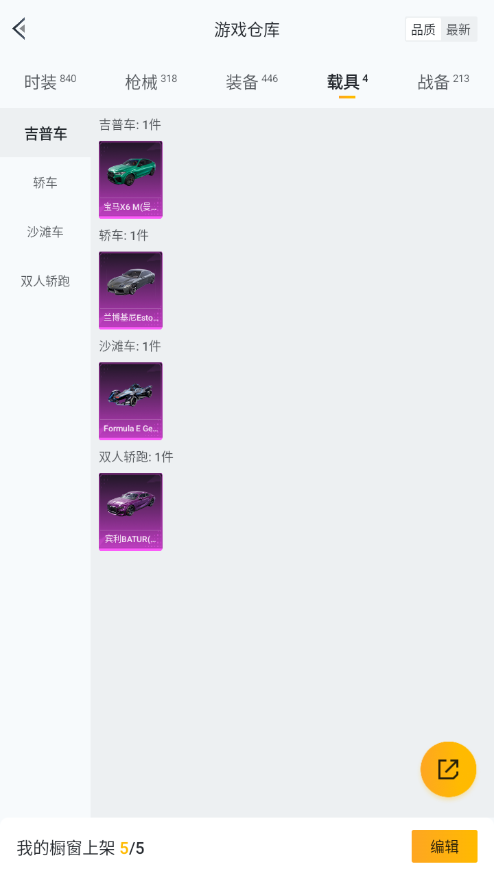Switch to the 时装 tab
The height and width of the screenshot is (875, 494).
50,82
